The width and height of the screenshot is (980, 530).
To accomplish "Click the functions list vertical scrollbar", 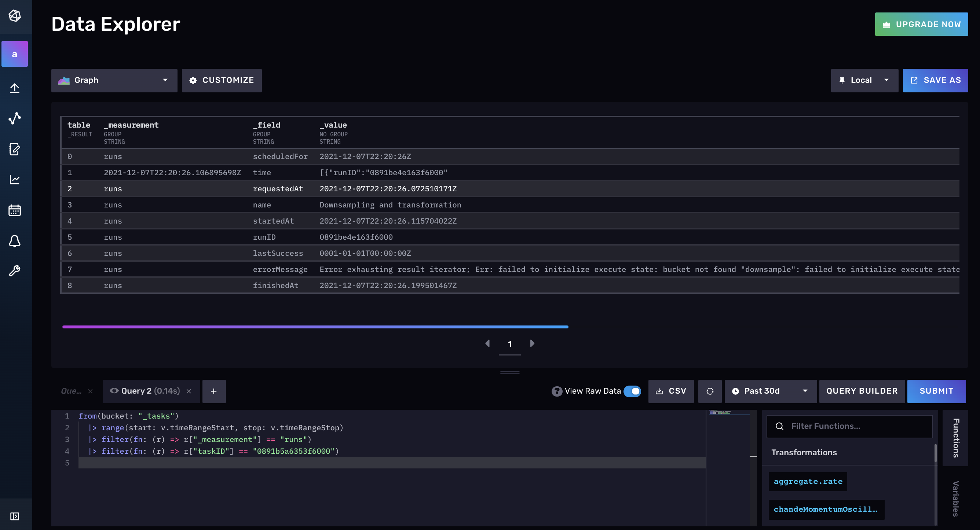I will (x=936, y=453).
